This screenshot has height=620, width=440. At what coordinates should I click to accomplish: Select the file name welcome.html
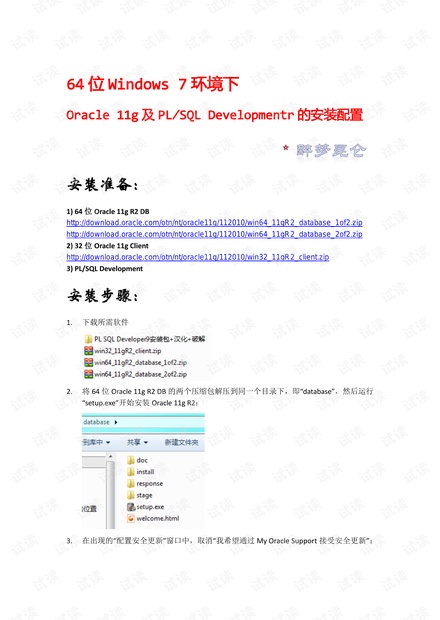coord(158,518)
